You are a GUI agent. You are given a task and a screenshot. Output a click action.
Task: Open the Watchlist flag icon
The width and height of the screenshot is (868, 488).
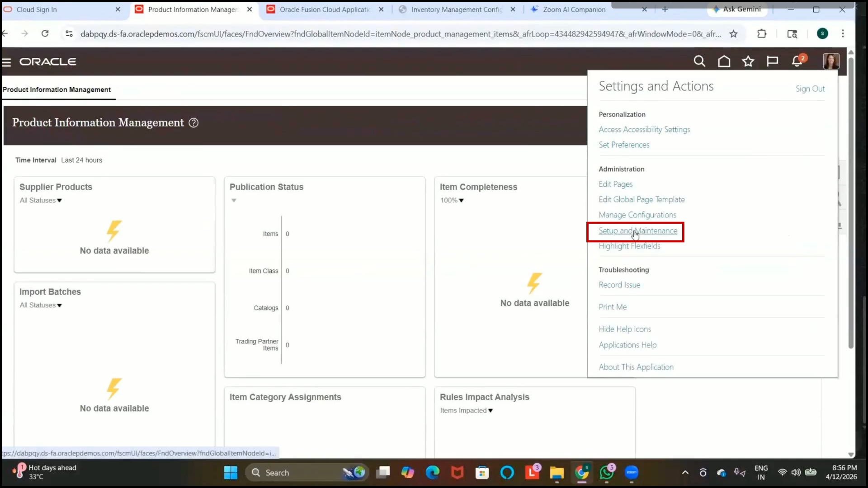click(773, 61)
